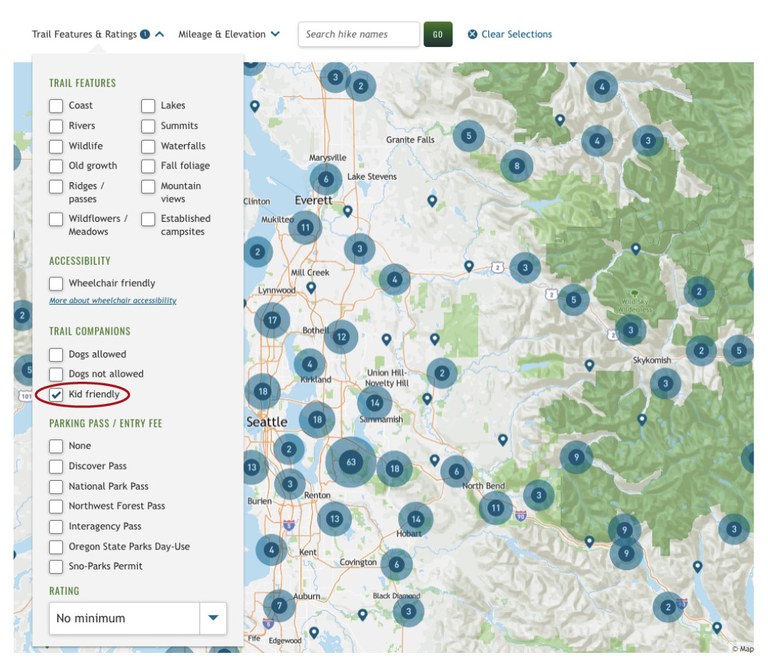Check the Coast trail feature
The width and height of the screenshot is (768, 665).
pyautogui.click(x=56, y=106)
